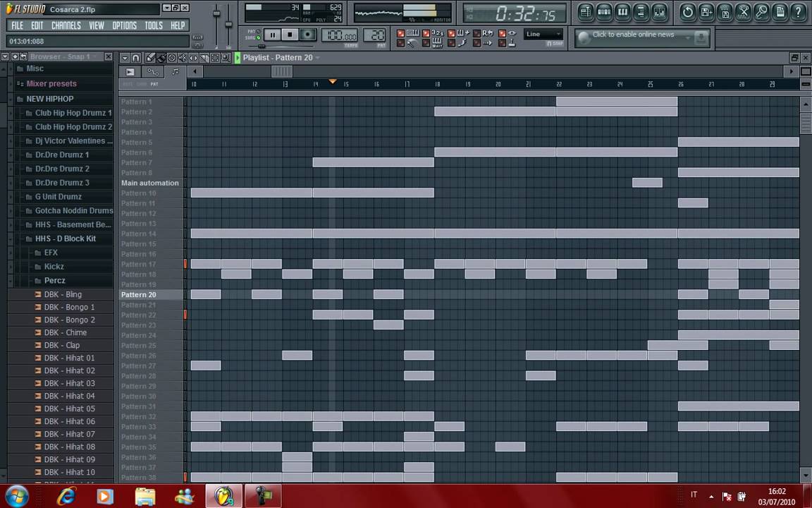
Task: Click browser reread back-arrow icon
Action: click(23, 56)
